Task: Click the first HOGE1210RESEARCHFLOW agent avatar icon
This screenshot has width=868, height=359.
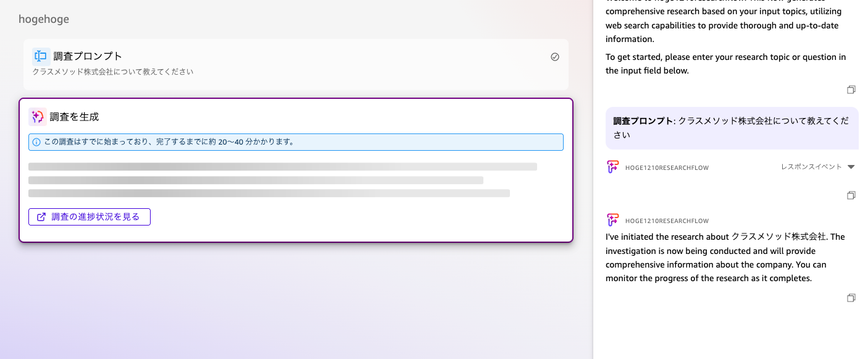Action: [612, 166]
